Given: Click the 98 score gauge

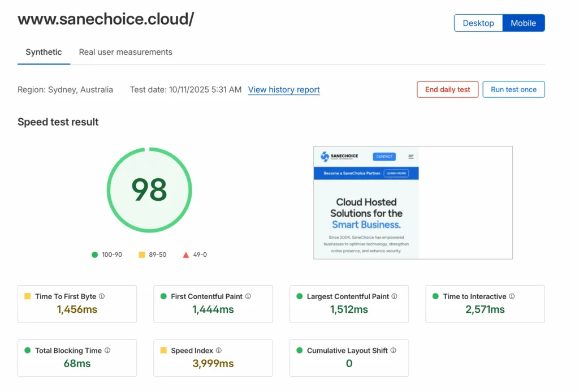Looking at the screenshot, I should (x=149, y=190).
